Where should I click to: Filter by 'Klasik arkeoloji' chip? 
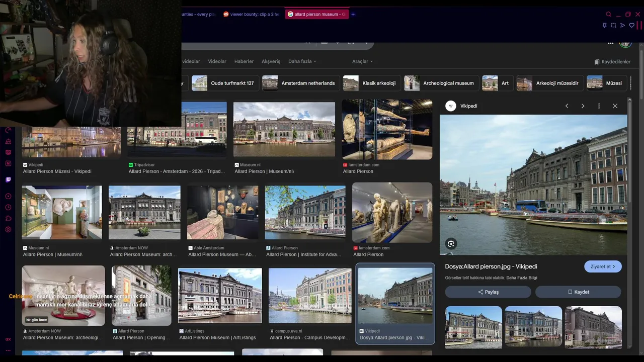pyautogui.click(x=371, y=83)
